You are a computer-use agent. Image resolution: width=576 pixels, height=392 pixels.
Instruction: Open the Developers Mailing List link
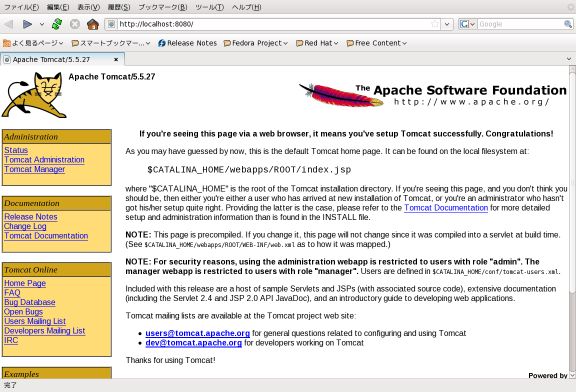(45, 331)
